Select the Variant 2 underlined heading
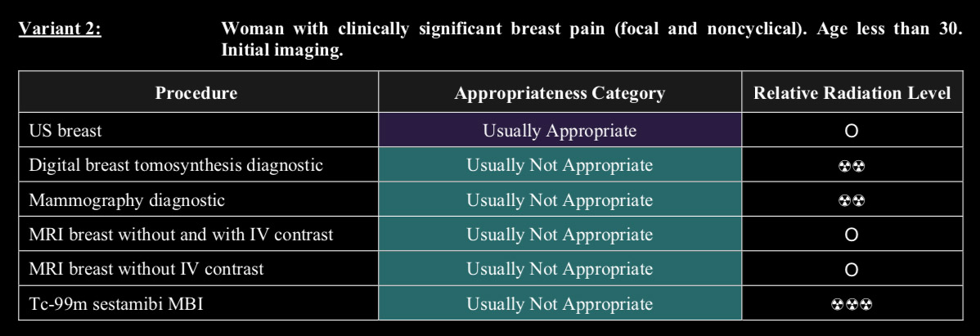This screenshot has height=336, width=980. [x=60, y=29]
